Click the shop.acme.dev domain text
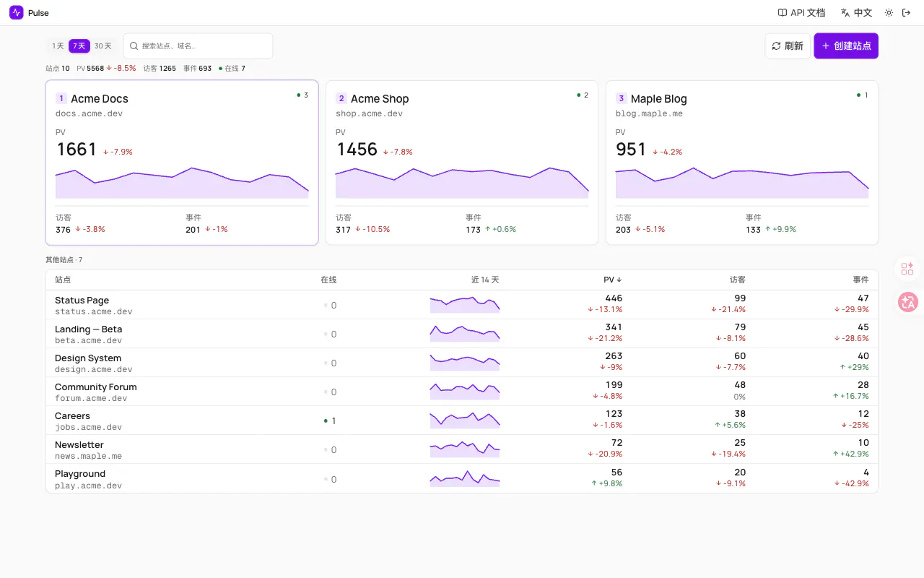 (x=370, y=113)
